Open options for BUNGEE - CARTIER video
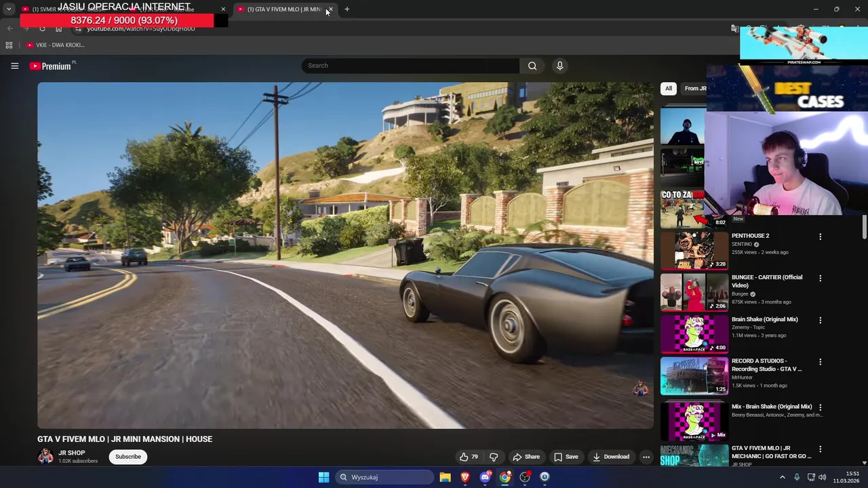Image resolution: width=868 pixels, height=488 pixels. [x=820, y=278]
